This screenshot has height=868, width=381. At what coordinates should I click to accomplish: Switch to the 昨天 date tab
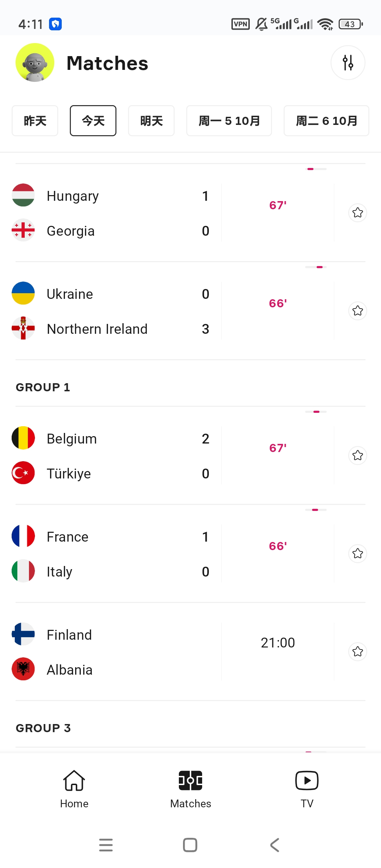pos(35,121)
